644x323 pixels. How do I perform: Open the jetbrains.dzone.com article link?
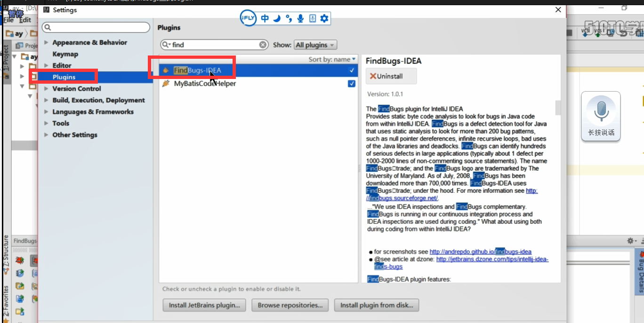(x=492, y=259)
